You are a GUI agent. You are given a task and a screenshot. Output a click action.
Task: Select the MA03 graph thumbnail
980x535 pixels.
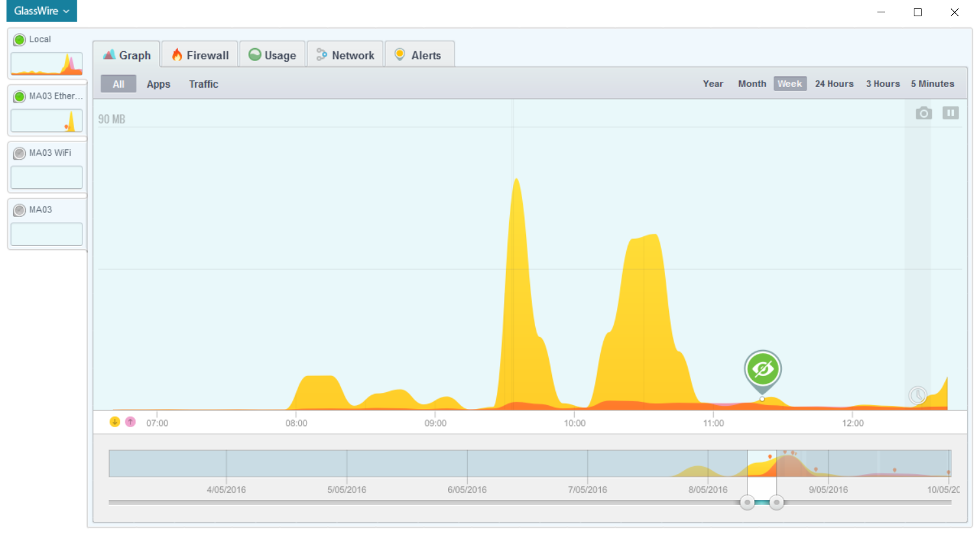47,234
